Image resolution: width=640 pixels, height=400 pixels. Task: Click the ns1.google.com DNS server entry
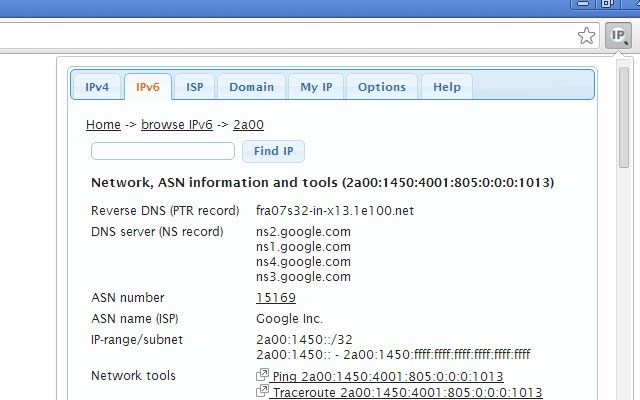tap(303, 247)
